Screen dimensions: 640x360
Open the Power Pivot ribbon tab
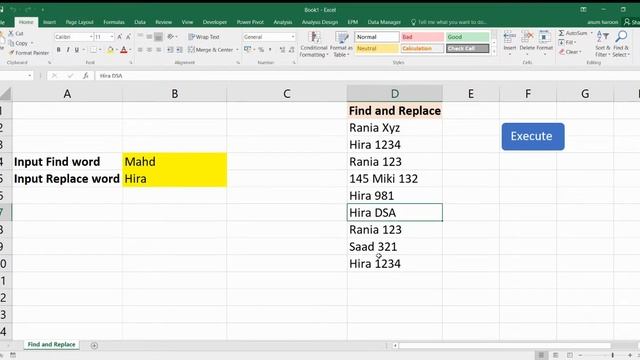(250, 22)
